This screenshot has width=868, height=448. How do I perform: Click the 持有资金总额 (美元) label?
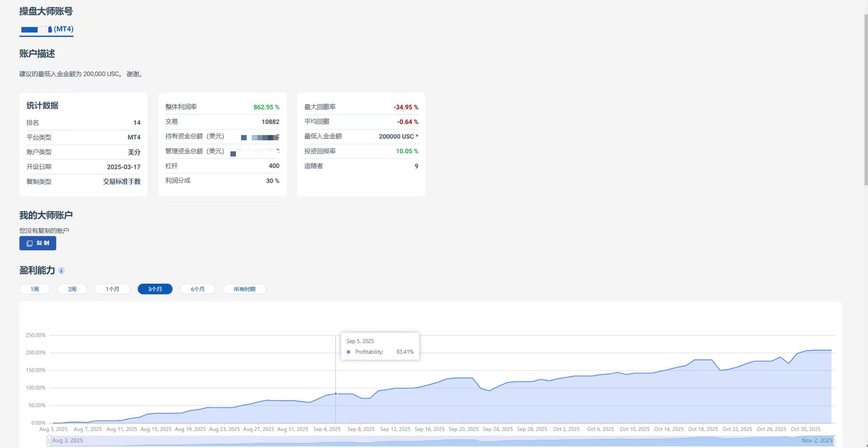click(195, 137)
